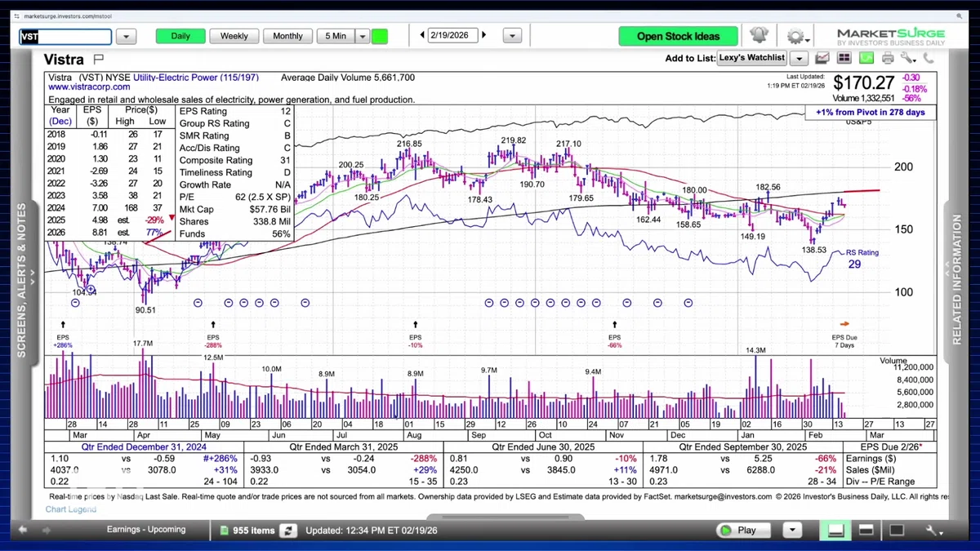Open the alerts bell icon
Image resolution: width=980 pixels, height=551 pixels.
[759, 36]
